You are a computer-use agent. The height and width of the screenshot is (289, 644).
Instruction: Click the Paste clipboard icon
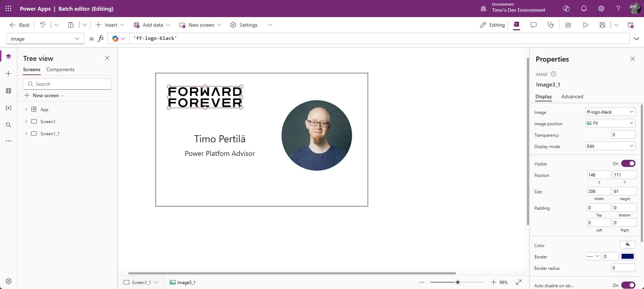point(71,25)
